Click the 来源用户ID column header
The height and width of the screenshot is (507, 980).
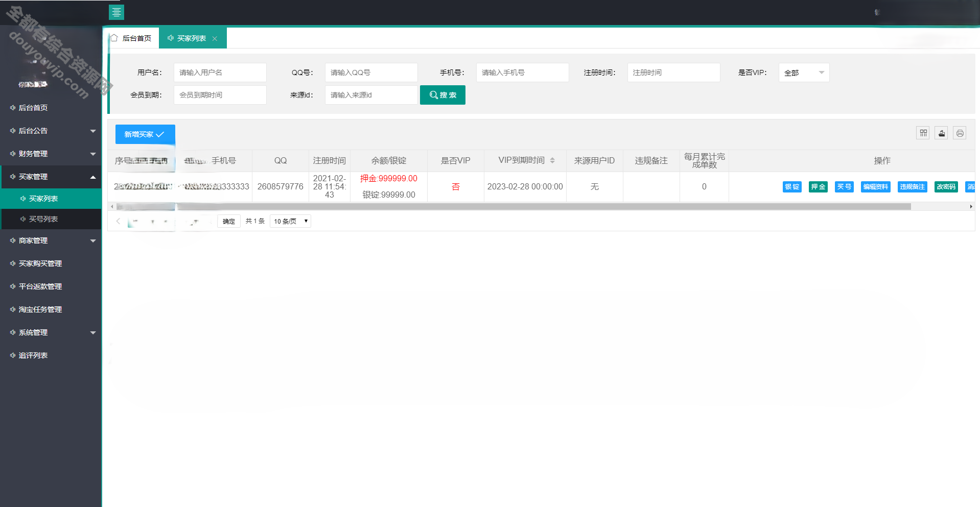[595, 161]
